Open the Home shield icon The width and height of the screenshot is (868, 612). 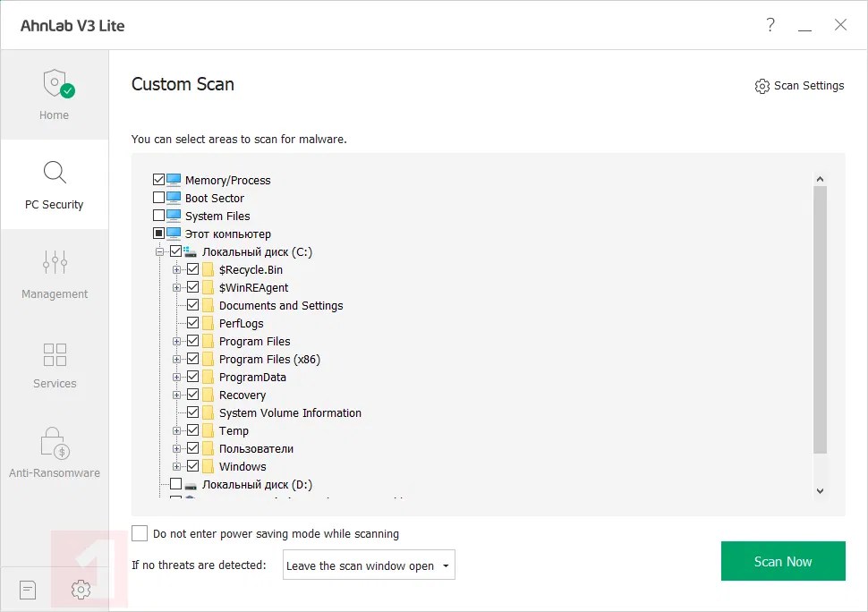pyautogui.click(x=55, y=84)
